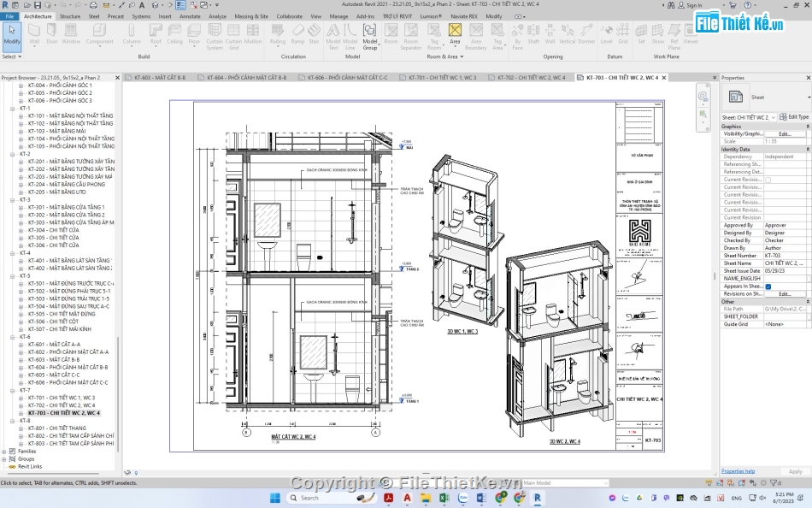Expand the Room & Area panel dropdown
This screenshot has height=508, width=812.
444,56
